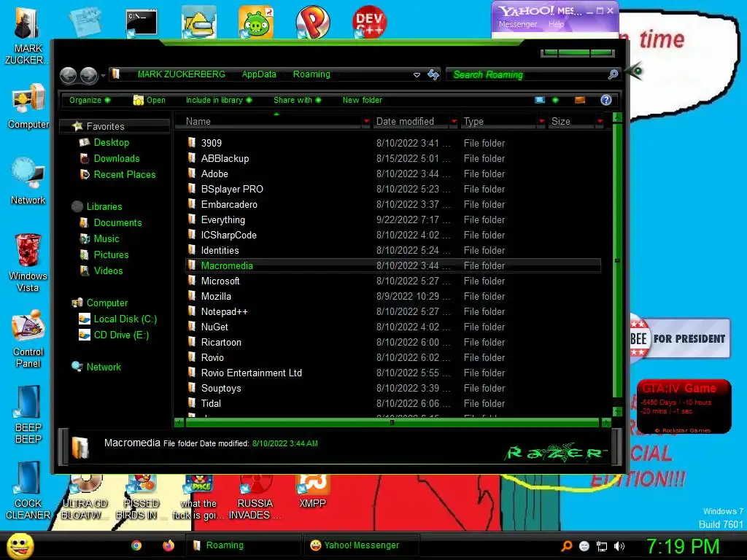Select Documents under Libraries

117,223
